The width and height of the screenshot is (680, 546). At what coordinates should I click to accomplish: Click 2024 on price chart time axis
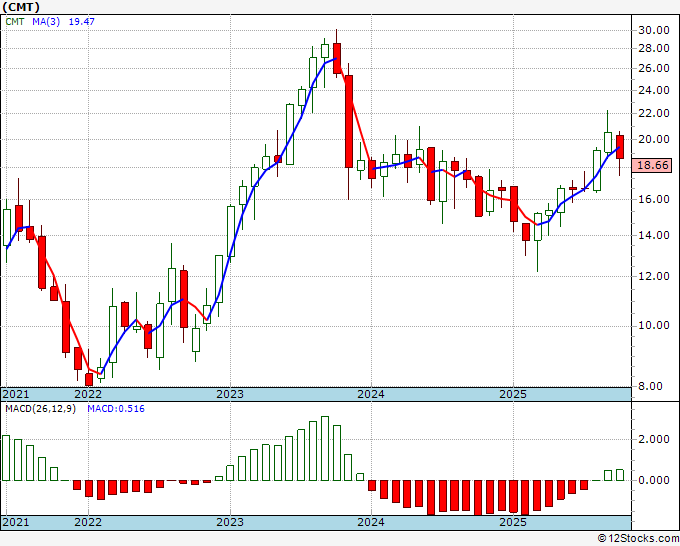tap(371, 394)
